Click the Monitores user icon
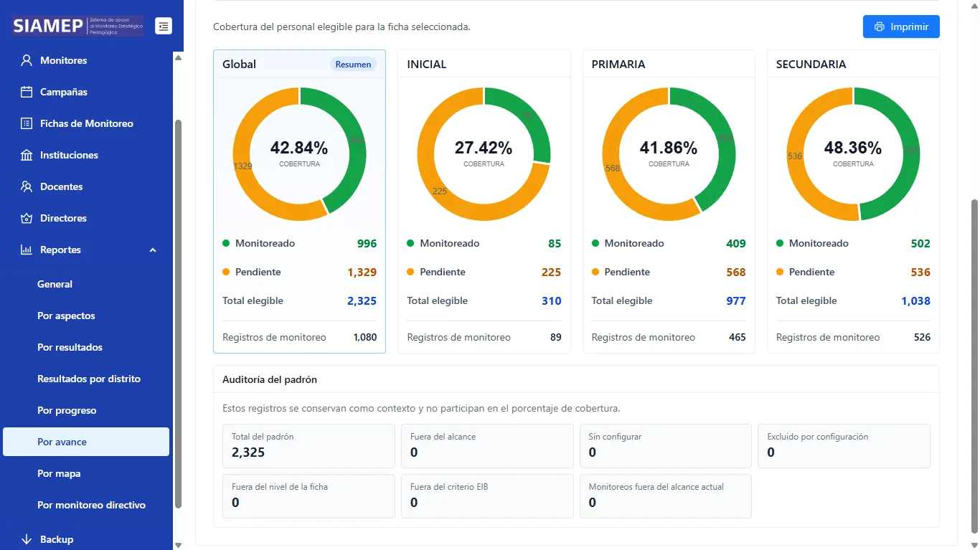 click(27, 60)
